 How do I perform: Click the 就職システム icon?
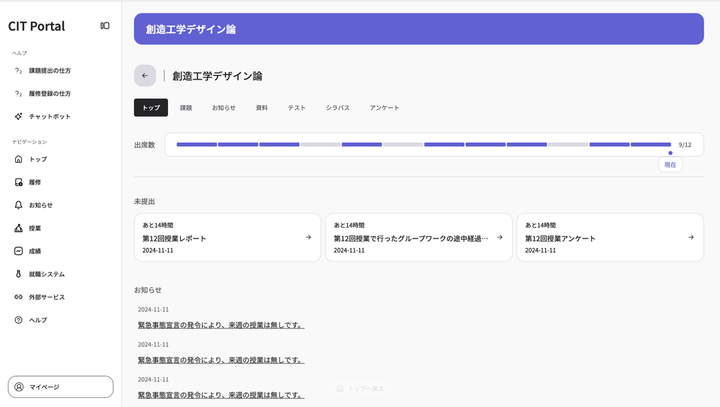point(18,274)
